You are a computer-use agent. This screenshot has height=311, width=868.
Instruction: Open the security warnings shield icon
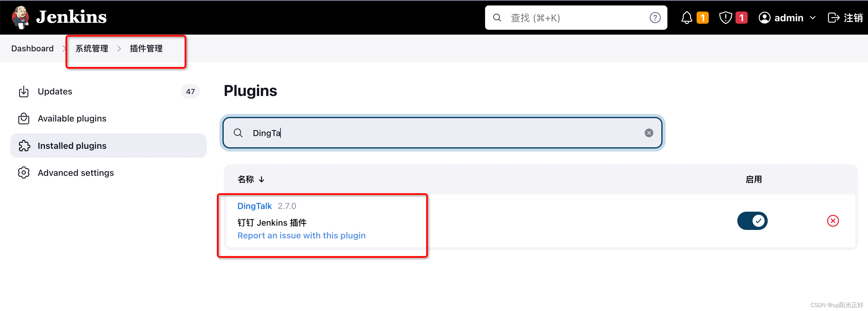click(x=725, y=18)
